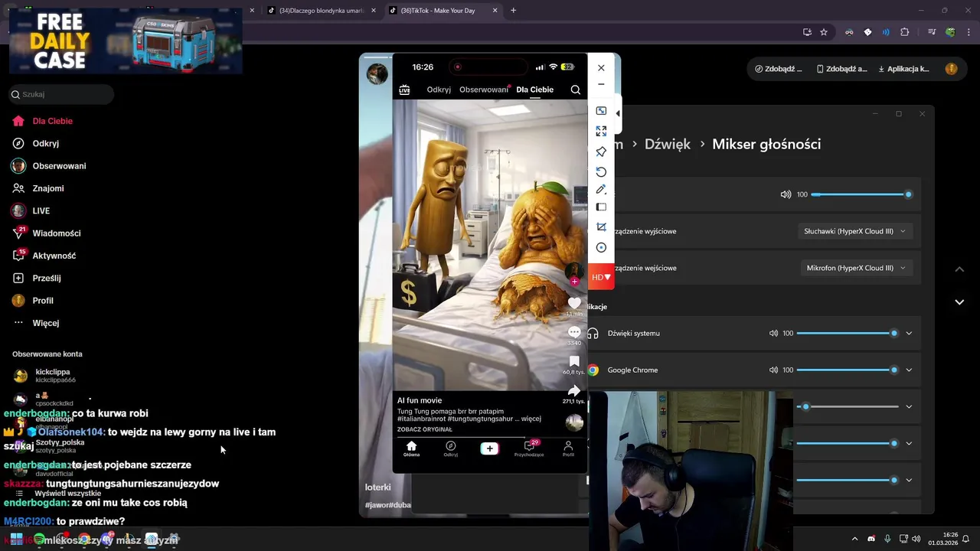Viewport: 980px width, 551px height.
Task: Open Chrome media control icon
Action: (x=932, y=32)
